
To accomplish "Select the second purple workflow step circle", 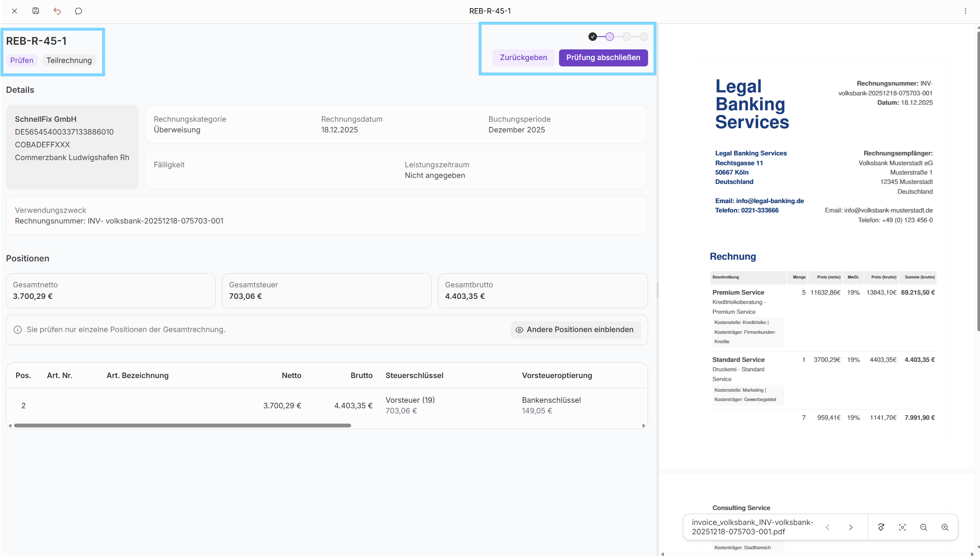I will click(x=610, y=37).
